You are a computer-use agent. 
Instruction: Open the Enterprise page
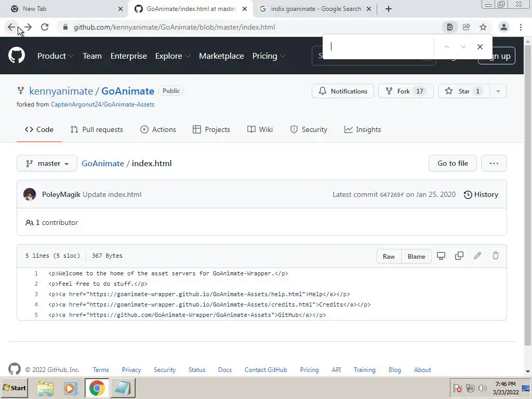(x=129, y=56)
